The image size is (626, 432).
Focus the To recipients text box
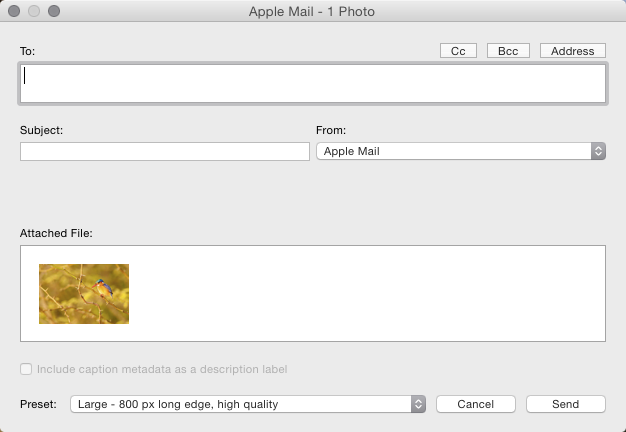pos(313,83)
